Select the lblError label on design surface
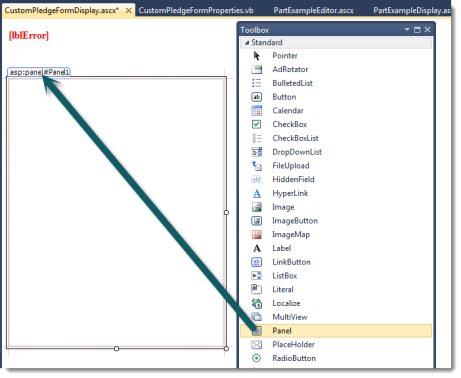This screenshot has height=378, width=461. (29, 35)
